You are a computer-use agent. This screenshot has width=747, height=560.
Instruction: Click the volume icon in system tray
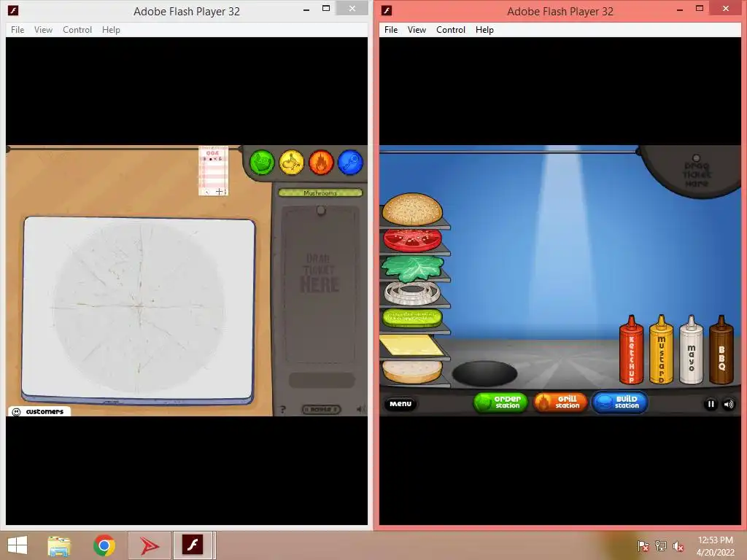click(x=678, y=546)
